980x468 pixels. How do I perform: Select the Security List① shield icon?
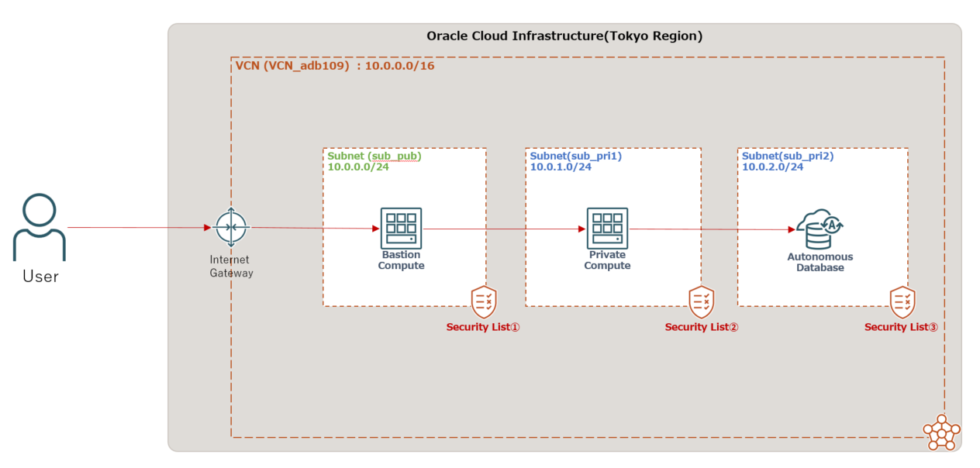point(482,301)
